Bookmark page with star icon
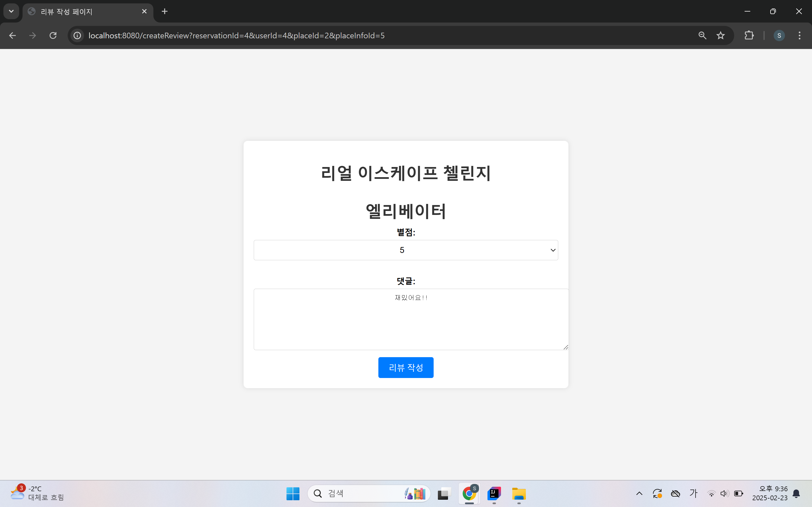 (720, 35)
